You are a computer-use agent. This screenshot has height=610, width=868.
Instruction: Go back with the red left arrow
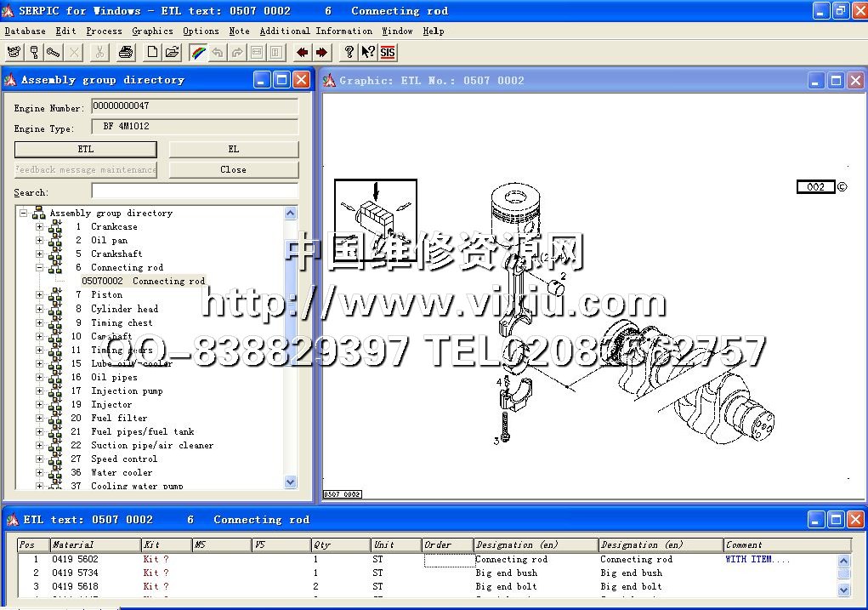(x=302, y=52)
